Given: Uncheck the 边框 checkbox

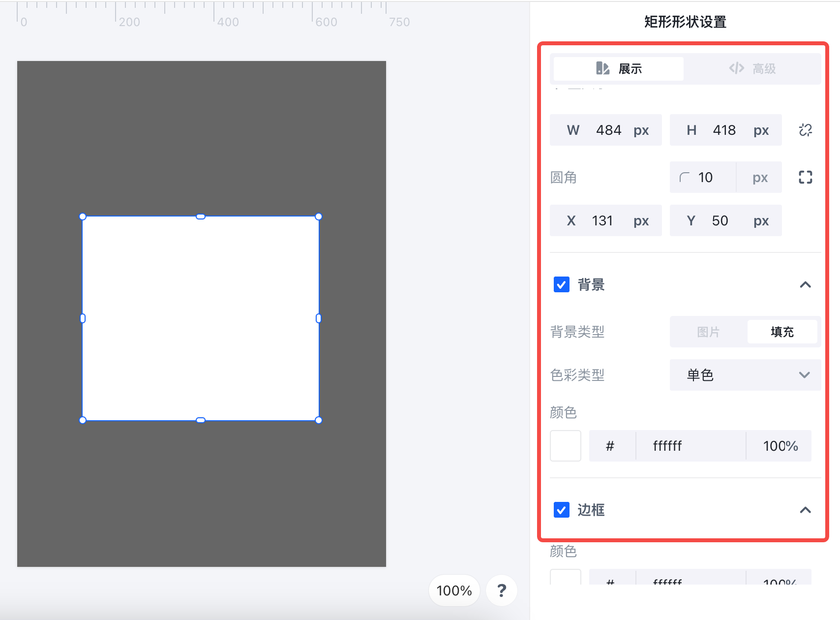Looking at the screenshot, I should [x=562, y=510].
